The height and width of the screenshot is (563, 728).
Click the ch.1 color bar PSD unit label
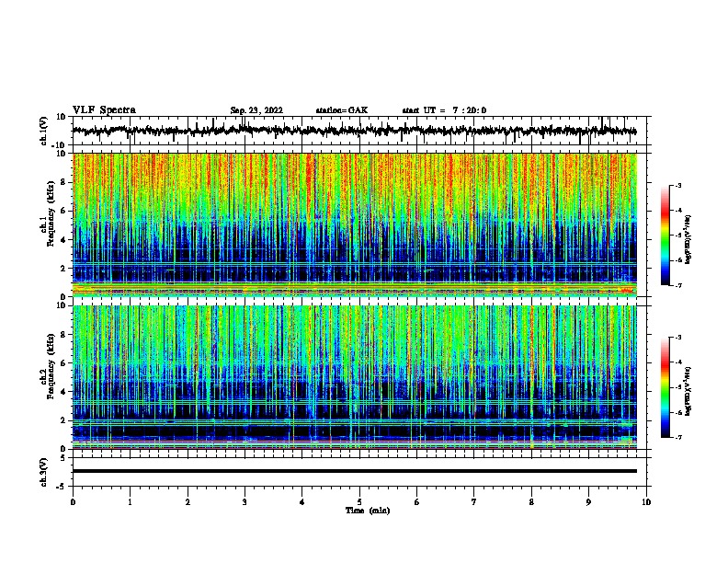688,240
